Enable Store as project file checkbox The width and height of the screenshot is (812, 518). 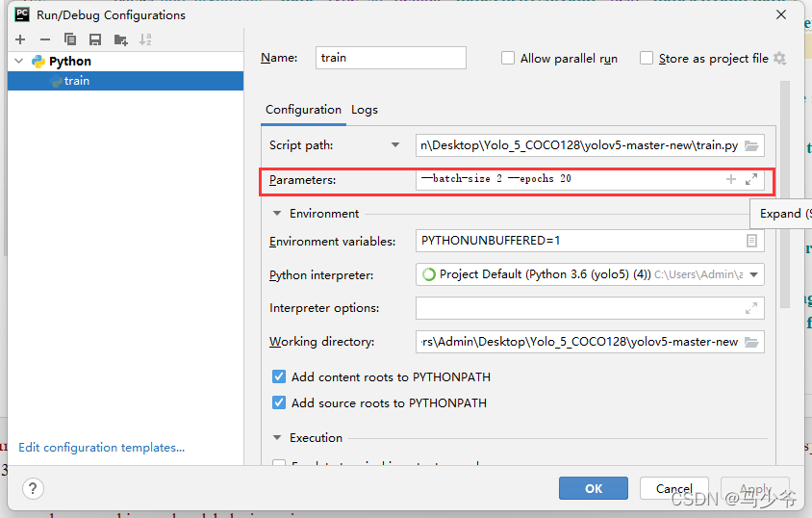647,58
